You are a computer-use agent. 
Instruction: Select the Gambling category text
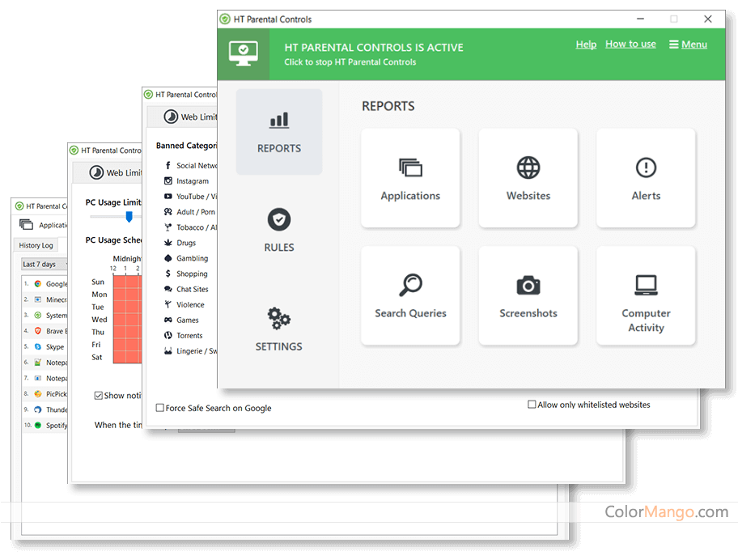pyautogui.click(x=192, y=258)
